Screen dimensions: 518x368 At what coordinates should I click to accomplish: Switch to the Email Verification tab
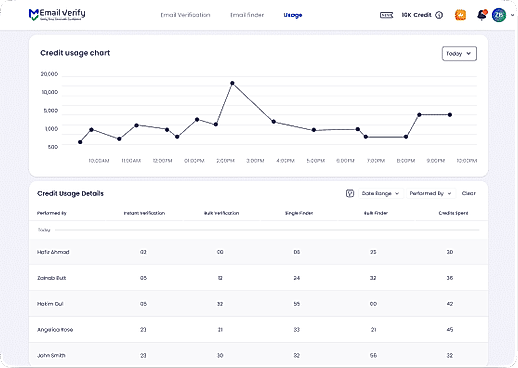pos(185,15)
